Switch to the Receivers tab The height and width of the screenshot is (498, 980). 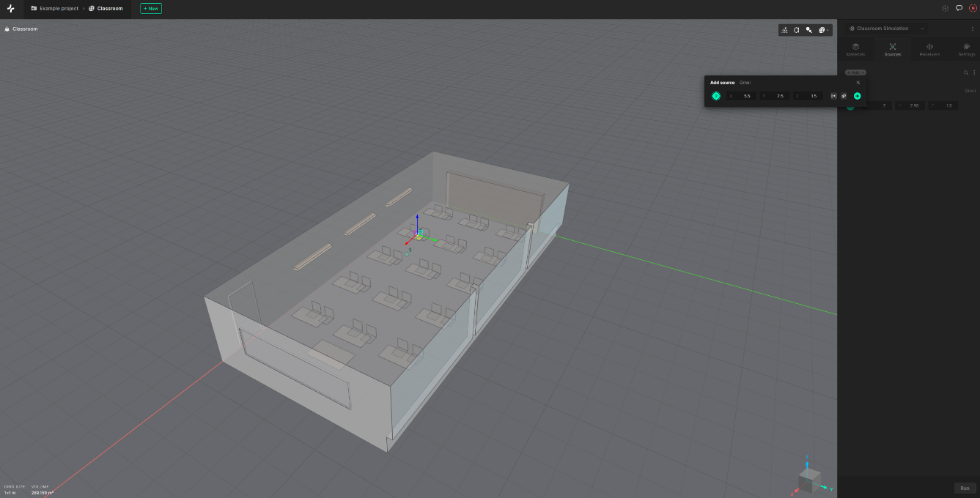929,49
